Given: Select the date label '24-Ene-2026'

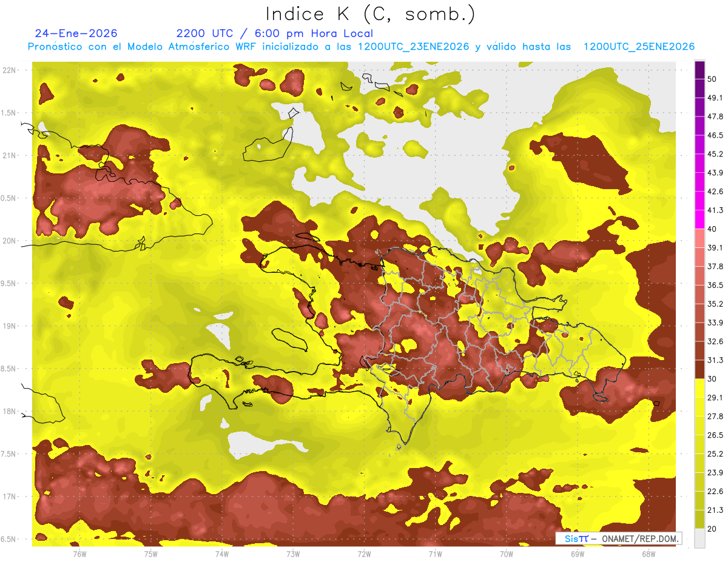Looking at the screenshot, I should click(x=76, y=33).
